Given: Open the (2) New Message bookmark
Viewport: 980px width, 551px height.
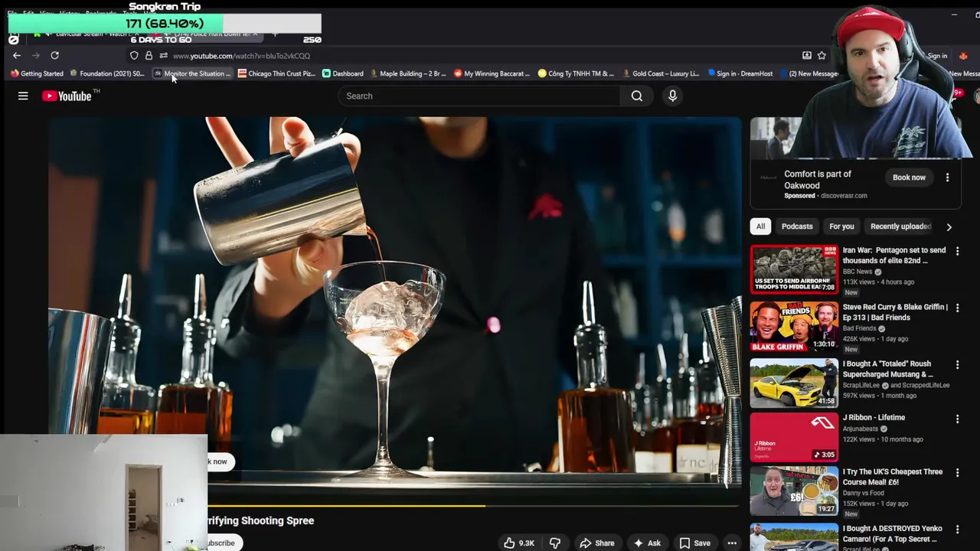Looking at the screenshot, I should tap(809, 73).
